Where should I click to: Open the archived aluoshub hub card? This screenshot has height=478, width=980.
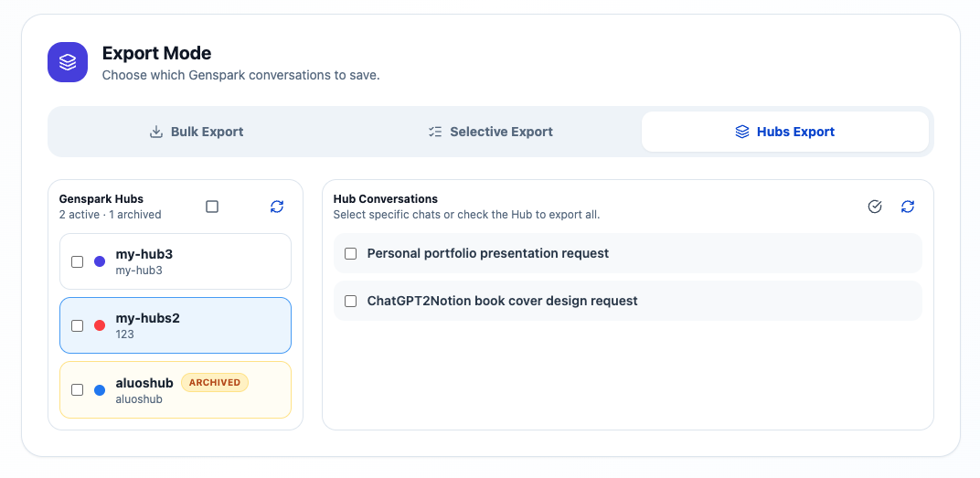176,390
